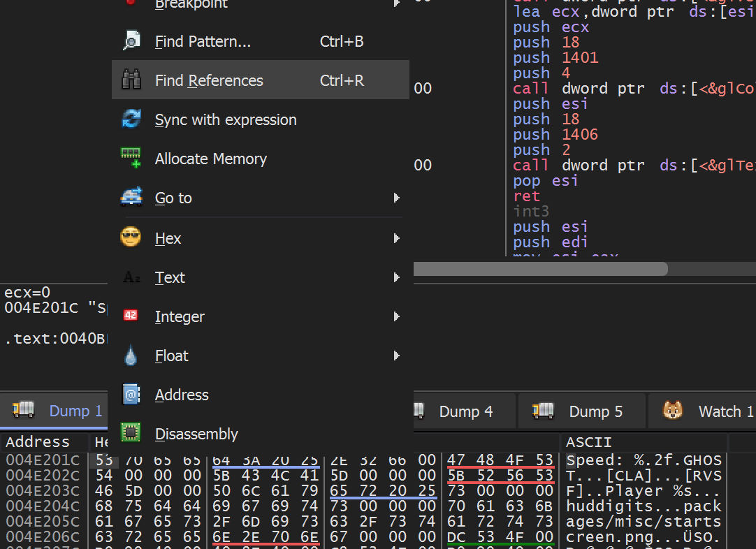The width and height of the screenshot is (756, 549).
Task: Choose Find References menu entry
Action: 261,80
